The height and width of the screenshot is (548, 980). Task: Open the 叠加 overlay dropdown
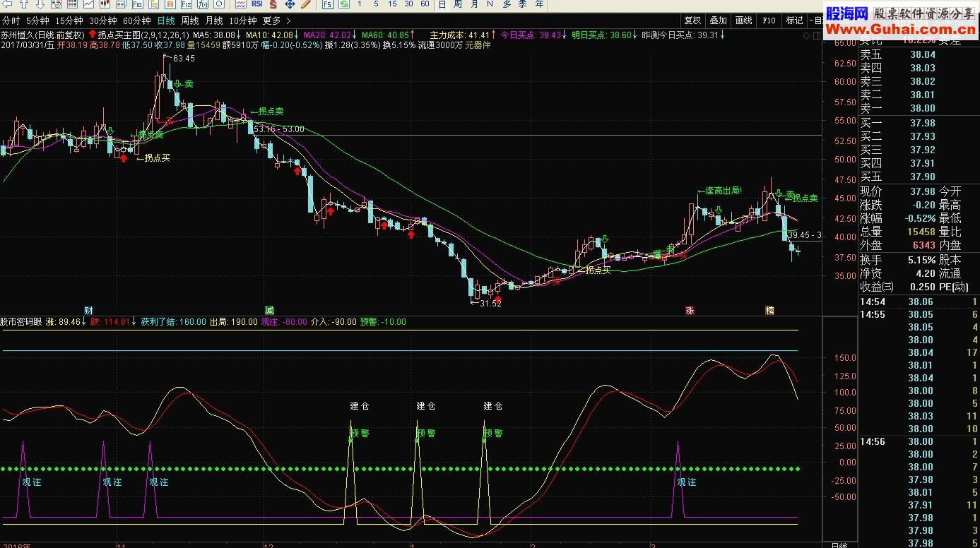[718, 20]
